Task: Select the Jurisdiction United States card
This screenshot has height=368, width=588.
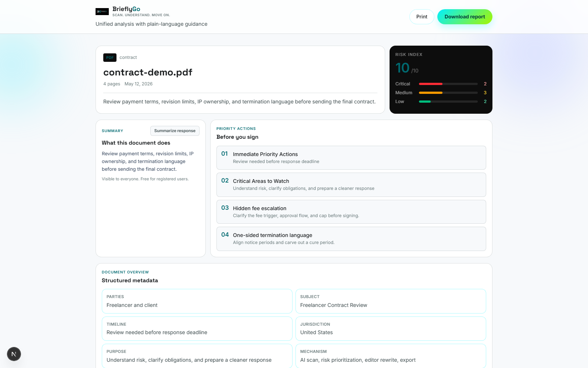Action: tap(391, 329)
